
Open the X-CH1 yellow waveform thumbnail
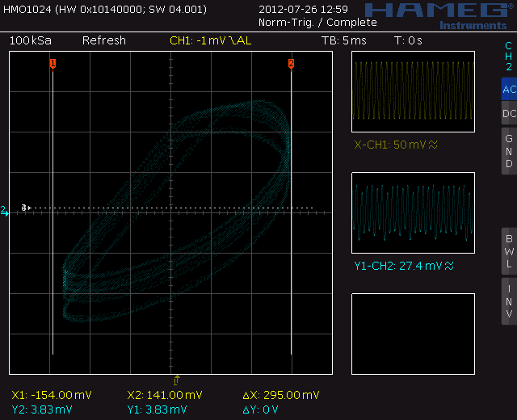click(x=413, y=92)
